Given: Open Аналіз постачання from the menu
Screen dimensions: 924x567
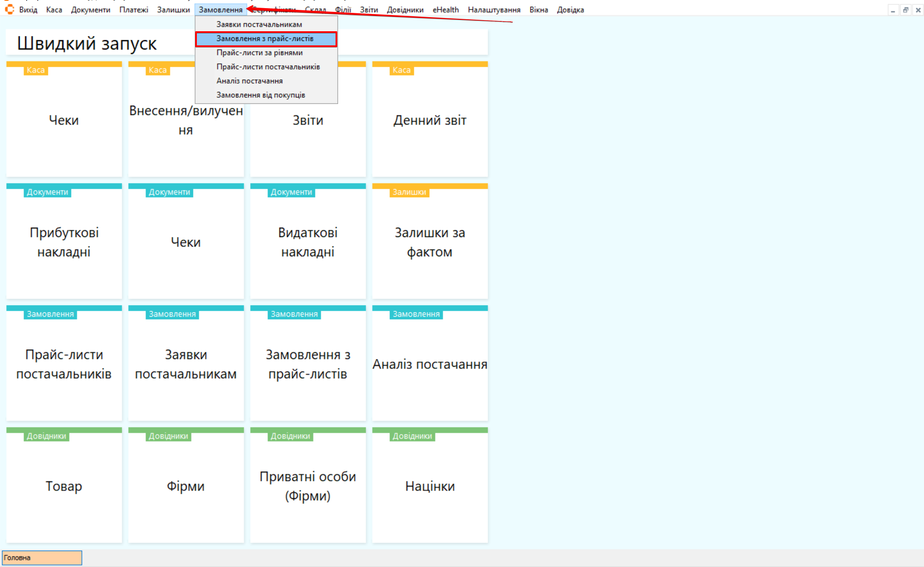Looking at the screenshot, I should tap(250, 81).
